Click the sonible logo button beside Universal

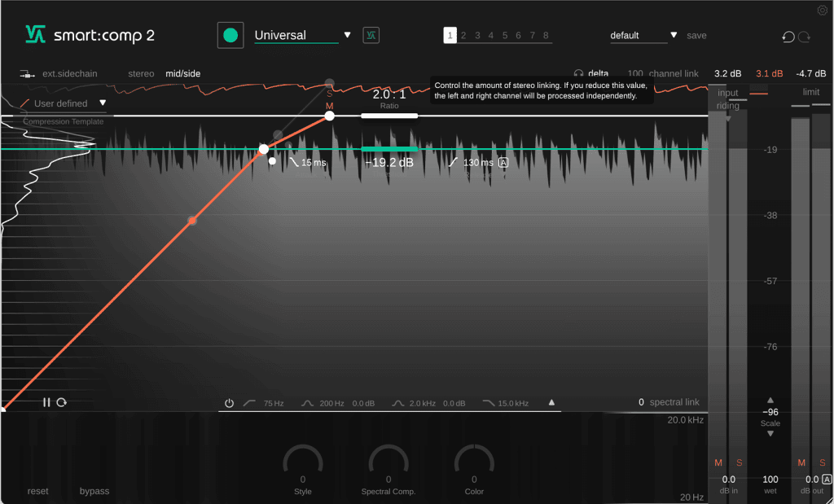click(371, 35)
